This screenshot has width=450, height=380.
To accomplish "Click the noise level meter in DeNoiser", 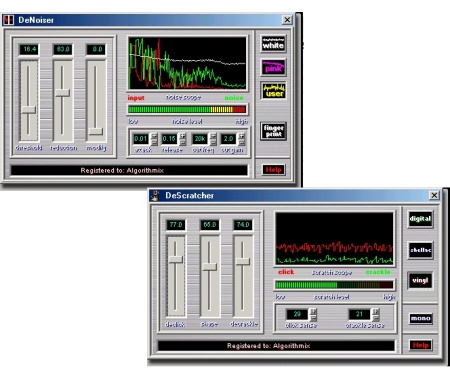I will tap(187, 109).
